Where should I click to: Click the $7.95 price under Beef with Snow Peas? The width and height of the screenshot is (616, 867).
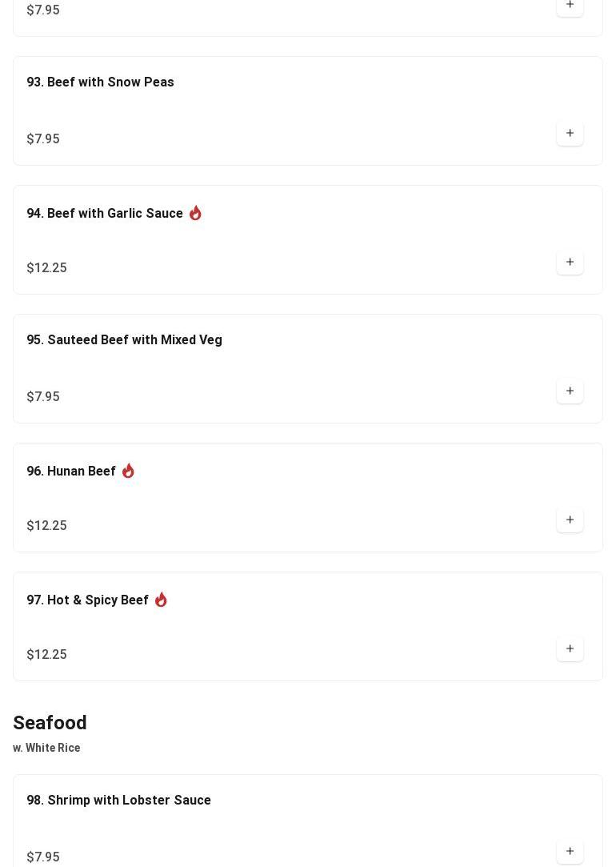(43, 139)
